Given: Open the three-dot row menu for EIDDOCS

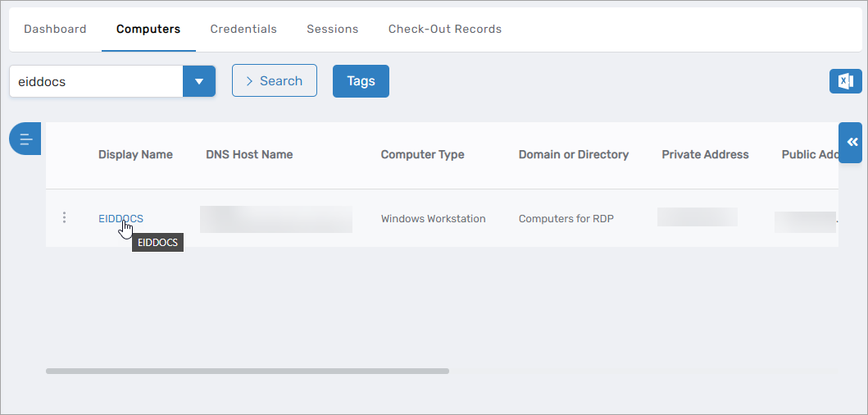Looking at the screenshot, I should click(65, 218).
